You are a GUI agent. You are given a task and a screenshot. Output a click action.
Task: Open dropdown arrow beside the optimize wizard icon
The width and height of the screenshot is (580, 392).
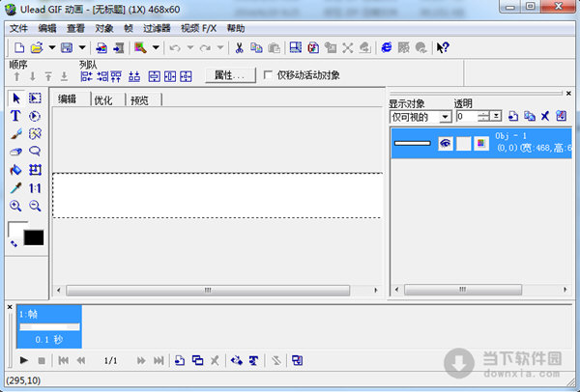click(x=156, y=48)
